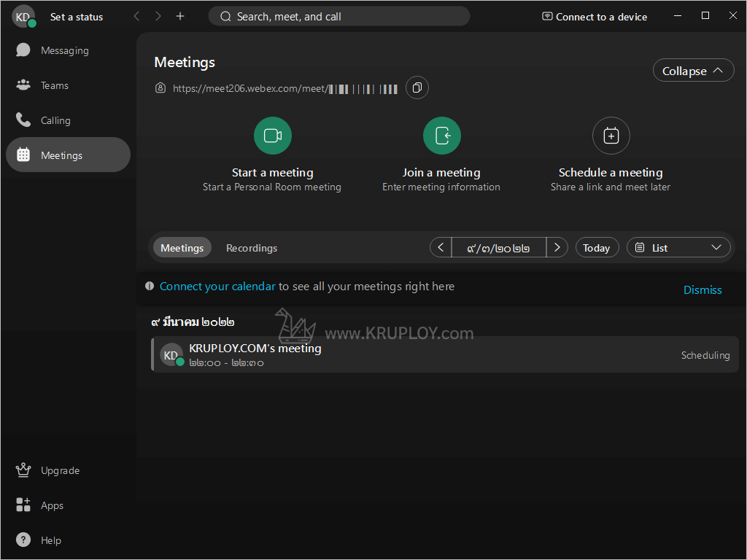Click the meet206.webex.com personal room URL
The width and height of the screenshot is (747, 560).
click(x=285, y=88)
